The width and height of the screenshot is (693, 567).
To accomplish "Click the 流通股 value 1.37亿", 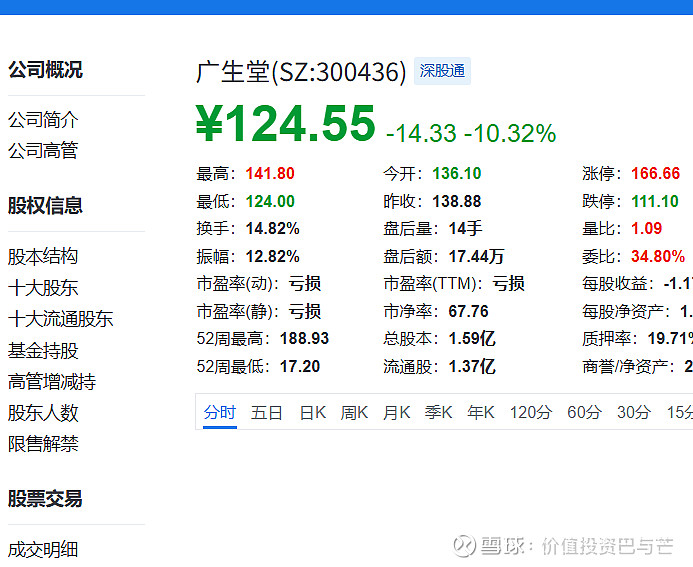I will [x=472, y=367].
